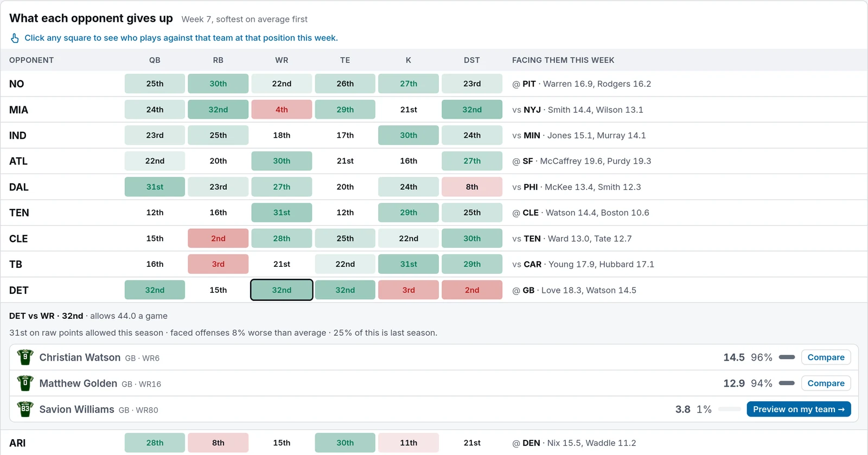Click the TE column header
Viewport: 868px width, 455px height.
click(345, 60)
